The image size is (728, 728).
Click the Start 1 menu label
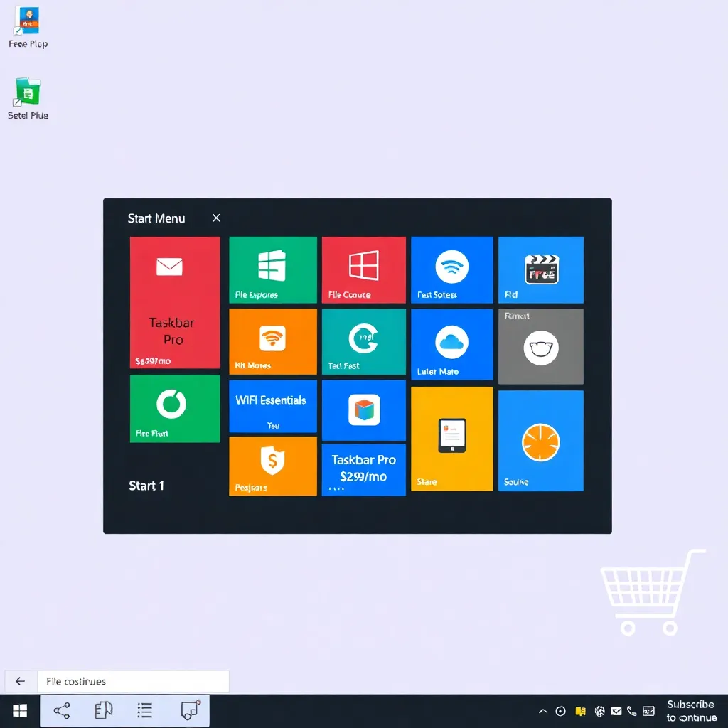pyautogui.click(x=146, y=486)
